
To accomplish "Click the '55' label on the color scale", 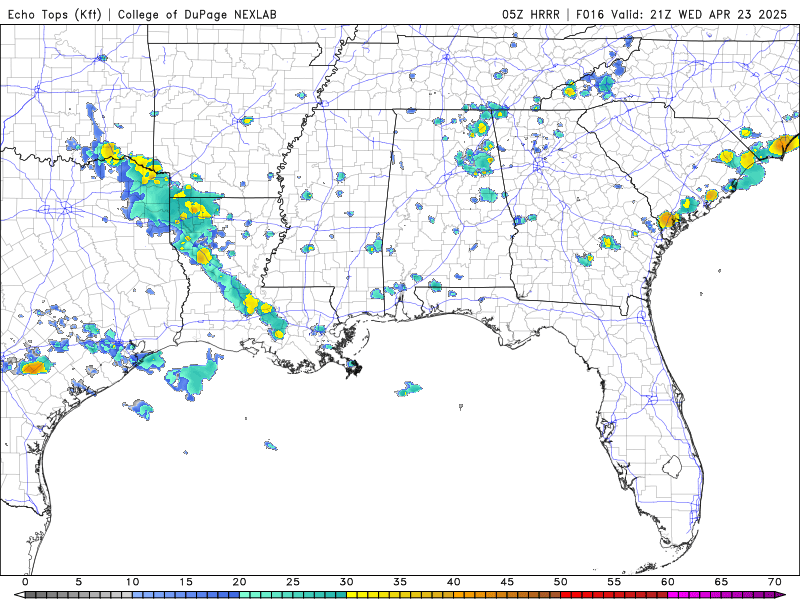I will pos(614,582).
